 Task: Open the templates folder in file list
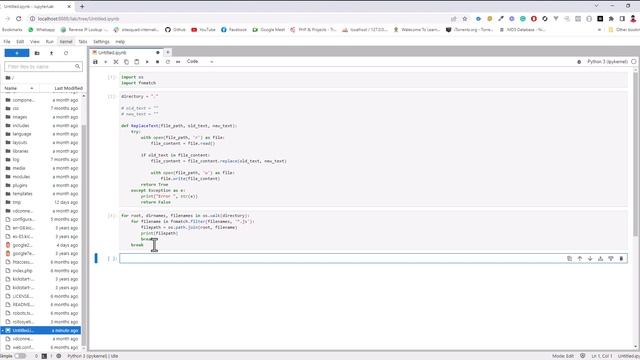coord(41,194)
